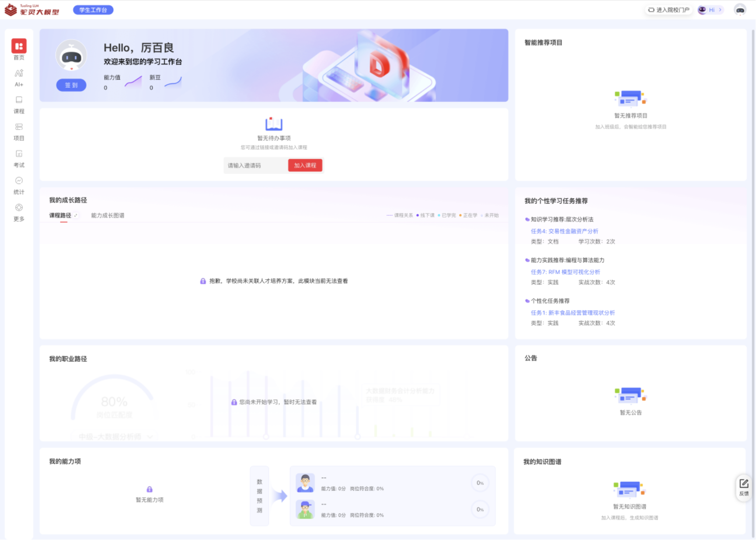Expand the Hi assistant chevron in header
Screen dimensions: 756x540
[x=720, y=10]
